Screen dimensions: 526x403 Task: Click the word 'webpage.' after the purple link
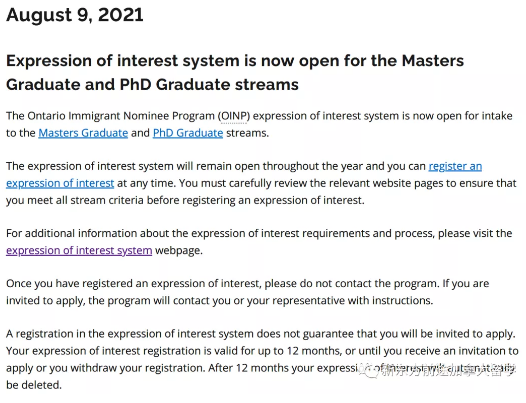click(x=179, y=250)
